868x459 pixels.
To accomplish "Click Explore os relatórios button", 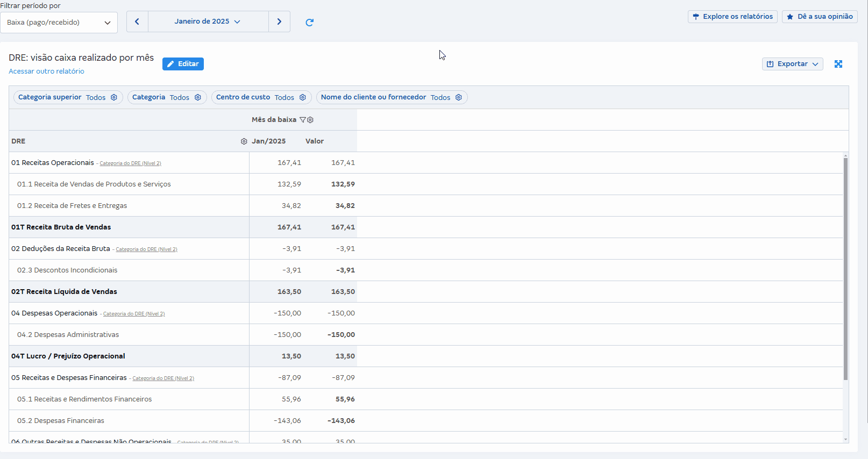I will (732, 17).
